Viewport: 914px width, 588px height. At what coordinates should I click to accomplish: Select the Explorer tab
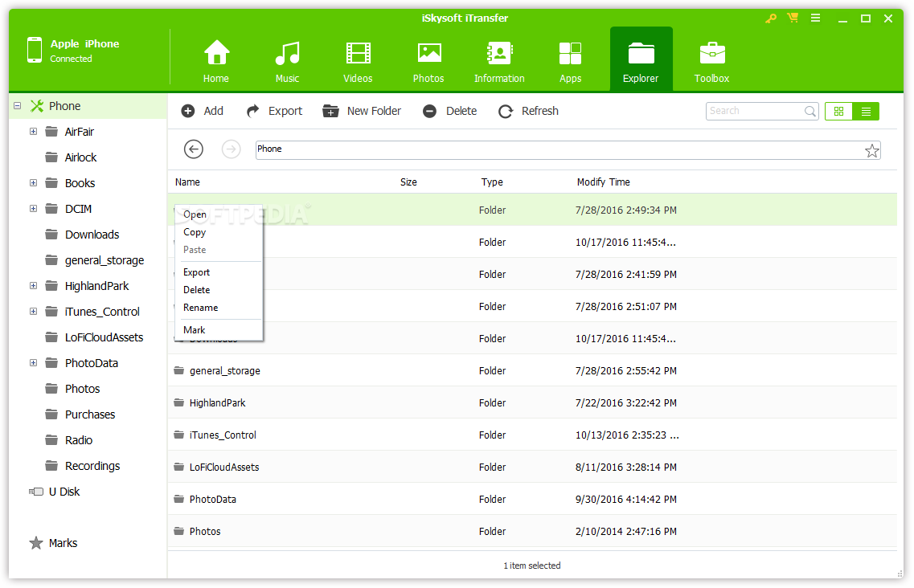pos(641,59)
